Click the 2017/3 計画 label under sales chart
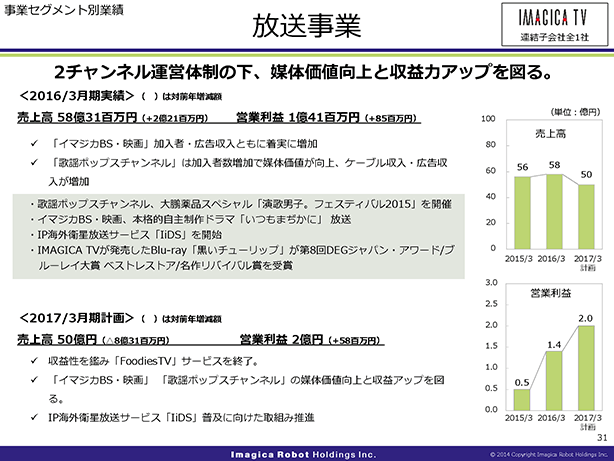The height and width of the screenshot is (461, 614). pos(588,263)
